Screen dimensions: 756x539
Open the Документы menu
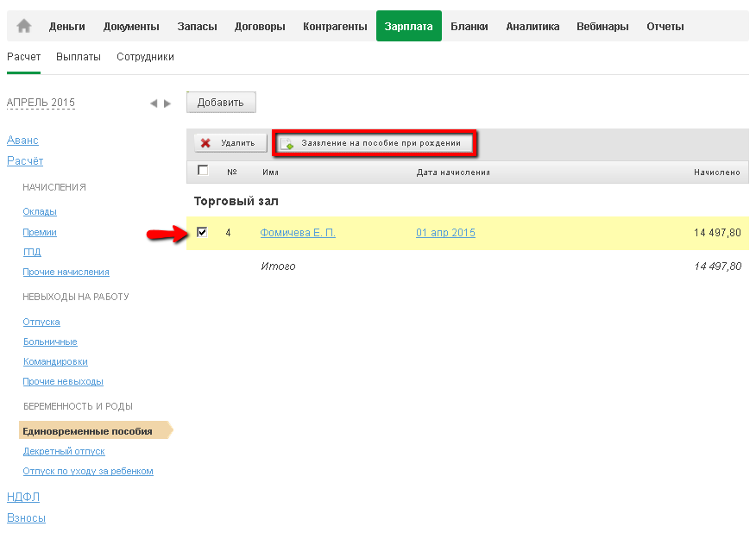(x=131, y=27)
